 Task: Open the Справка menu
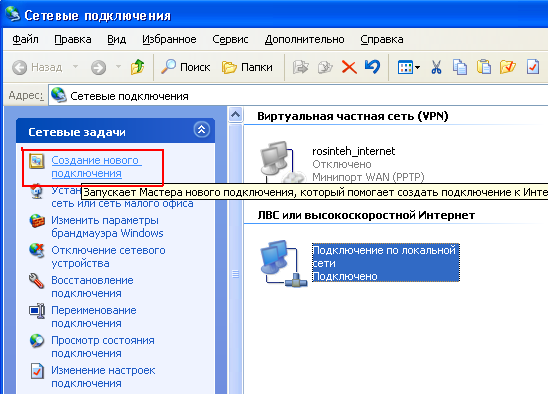[382, 39]
